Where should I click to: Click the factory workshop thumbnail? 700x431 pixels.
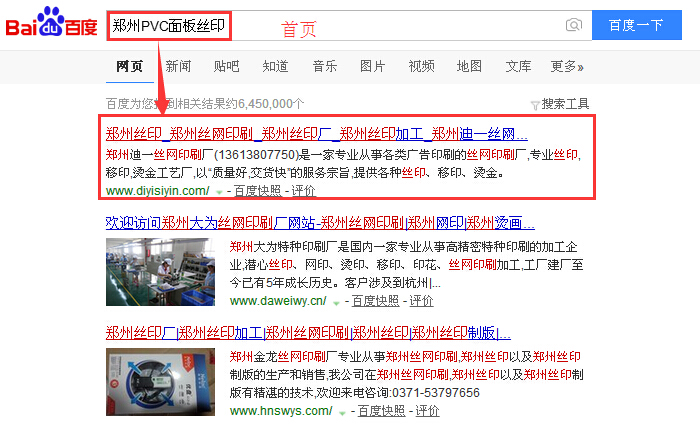click(160, 272)
